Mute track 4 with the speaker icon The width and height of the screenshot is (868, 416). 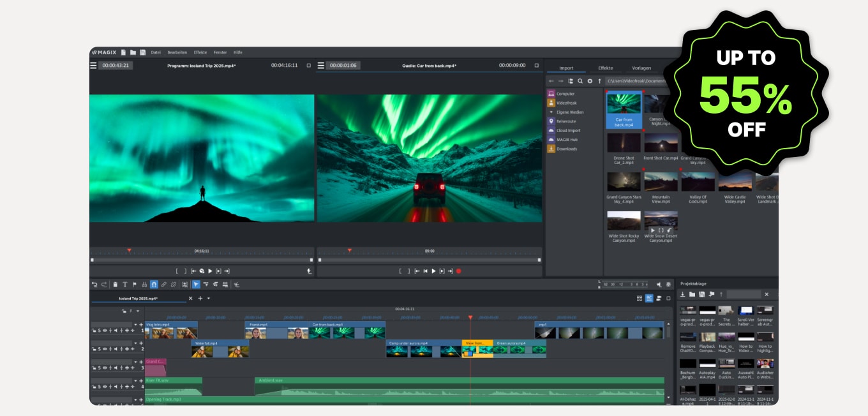coord(116,387)
